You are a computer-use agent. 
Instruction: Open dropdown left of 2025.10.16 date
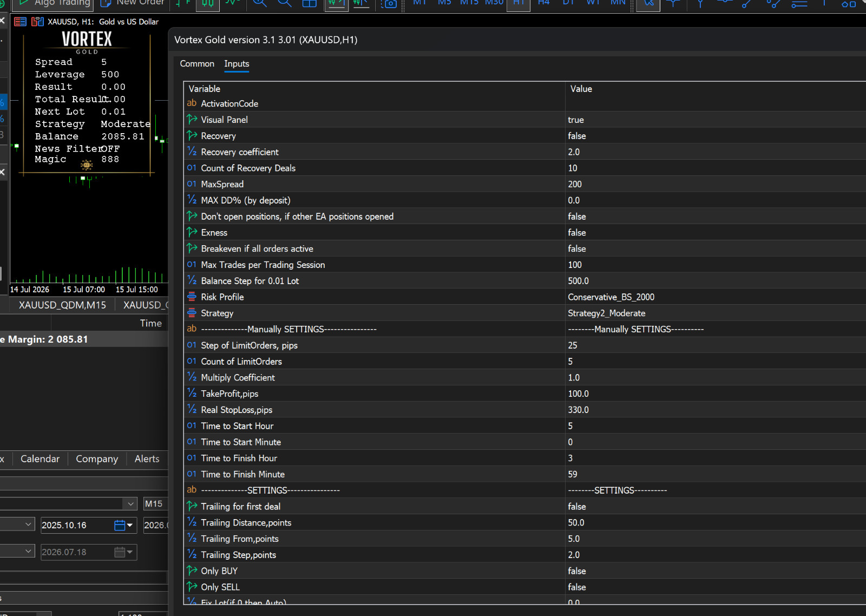29,525
